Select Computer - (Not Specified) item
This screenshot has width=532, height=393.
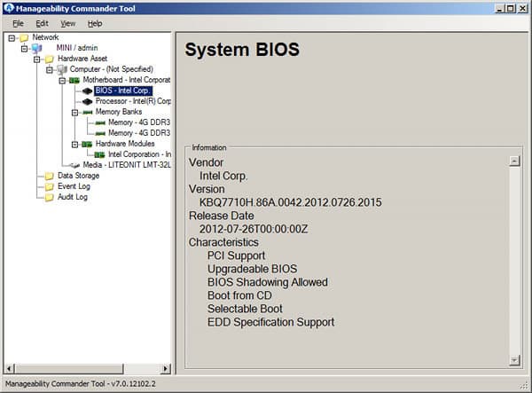112,69
